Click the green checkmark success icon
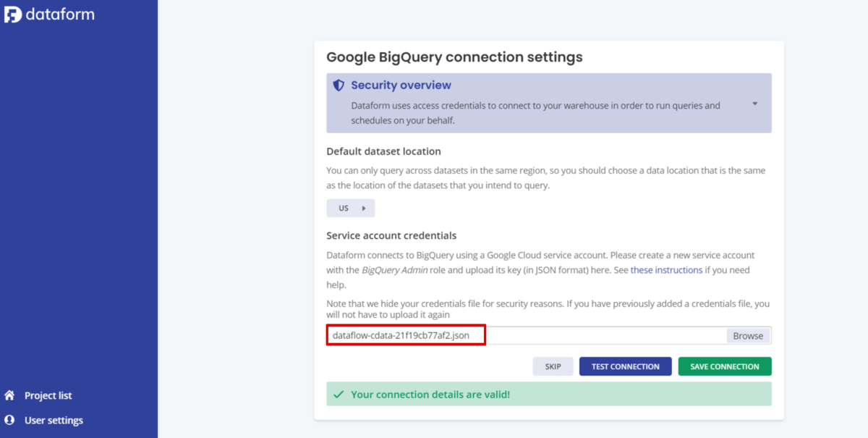The width and height of the screenshot is (868, 438). [338, 395]
